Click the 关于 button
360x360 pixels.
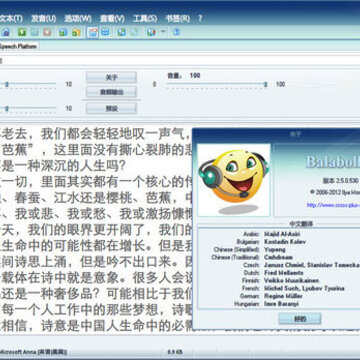click(111, 77)
